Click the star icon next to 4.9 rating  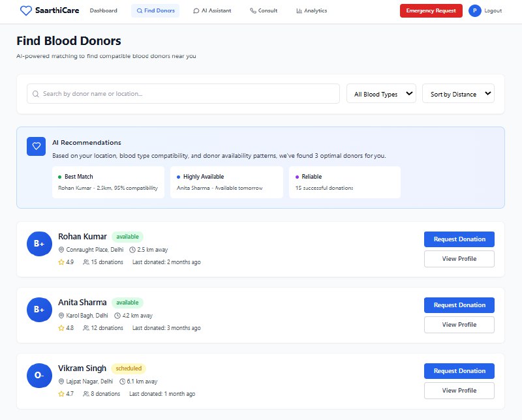[x=61, y=262]
